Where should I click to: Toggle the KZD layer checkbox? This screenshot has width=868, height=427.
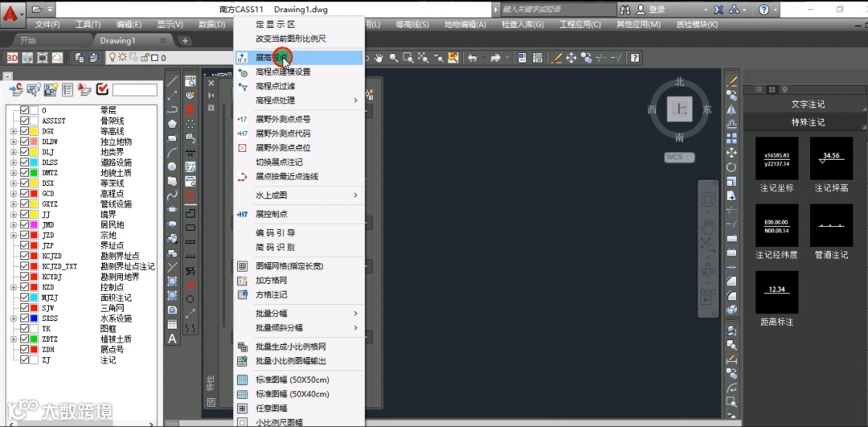(24, 287)
